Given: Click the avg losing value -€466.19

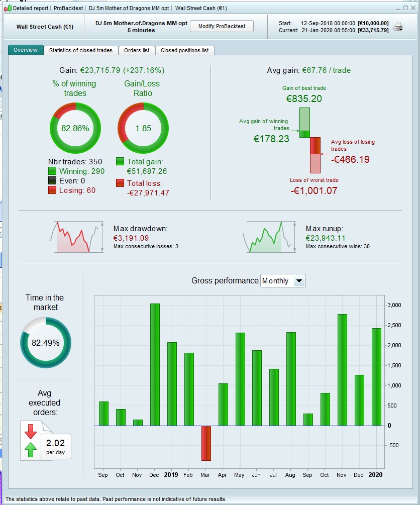Looking at the screenshot, I should pos(351,159).
